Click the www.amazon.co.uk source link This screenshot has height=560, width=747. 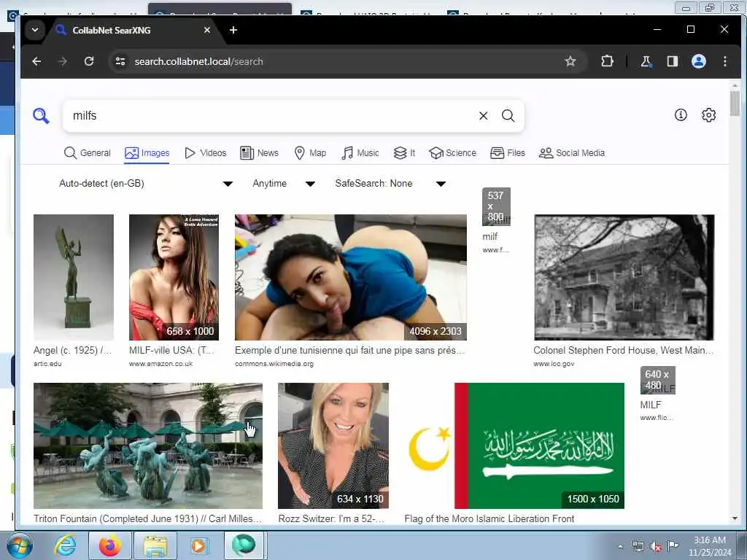(160, 364)
